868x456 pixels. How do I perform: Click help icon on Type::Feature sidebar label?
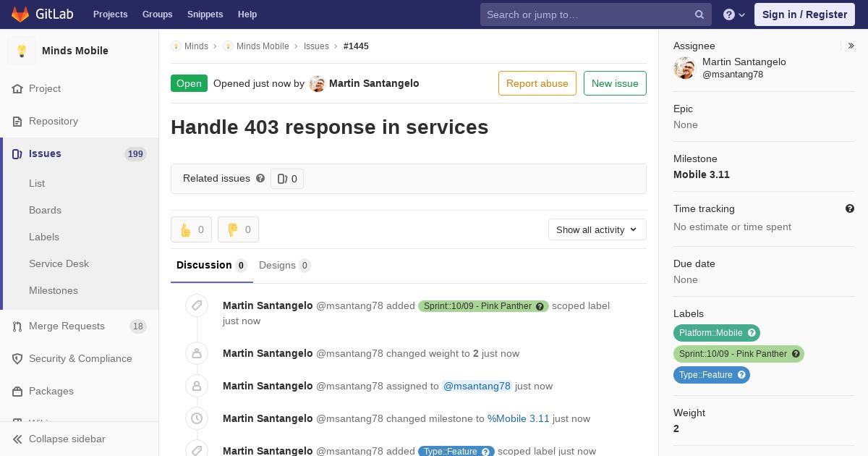click(741, 375)
